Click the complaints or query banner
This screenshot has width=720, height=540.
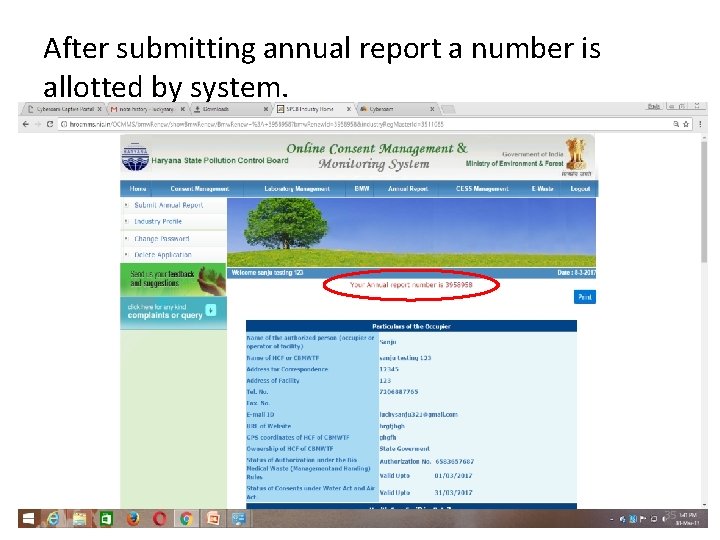point(173,312)
